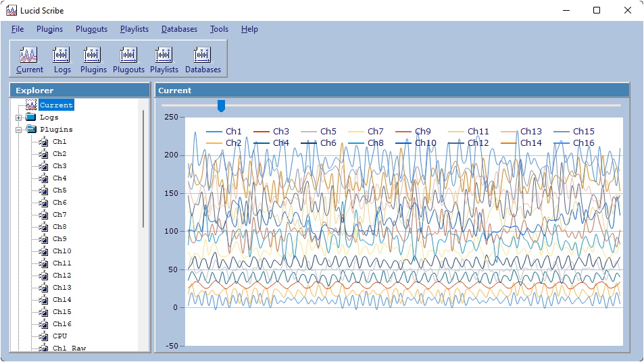The image size is (644, 362).
Task: Click the Ch7 plugin icon in tree
Action: [43, 215]
